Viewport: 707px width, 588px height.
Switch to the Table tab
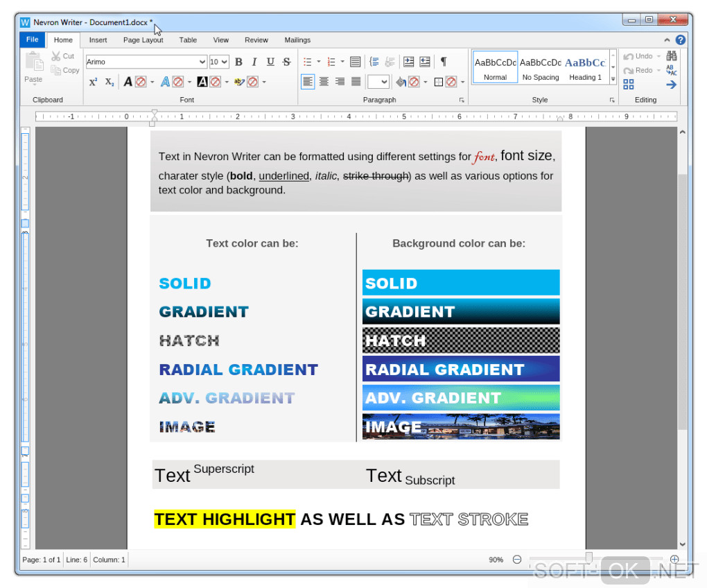click(x=188, y=40)
